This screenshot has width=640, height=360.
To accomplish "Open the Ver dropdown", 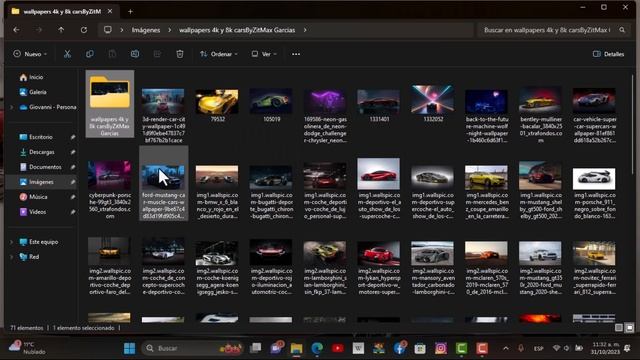I will click(264, 54).
